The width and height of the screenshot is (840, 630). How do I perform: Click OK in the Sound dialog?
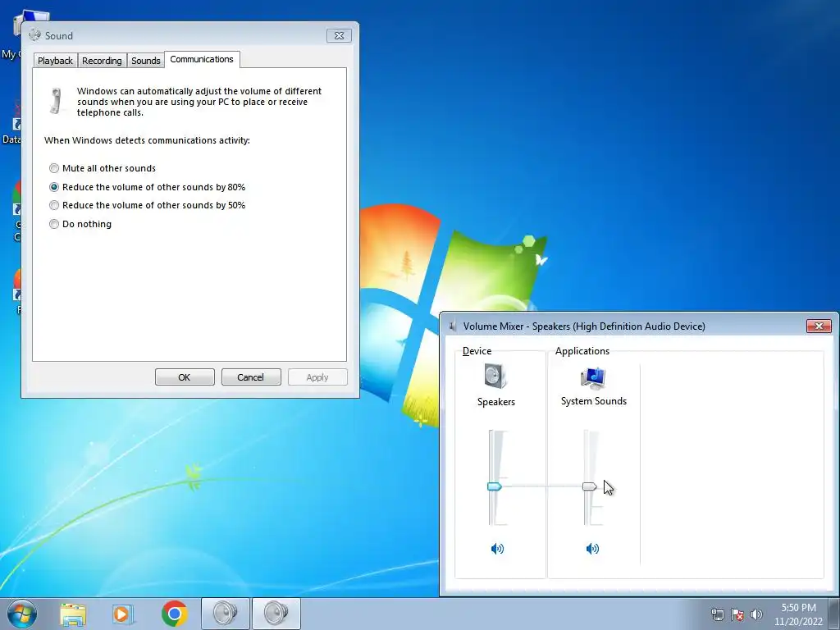pos(185,377)
